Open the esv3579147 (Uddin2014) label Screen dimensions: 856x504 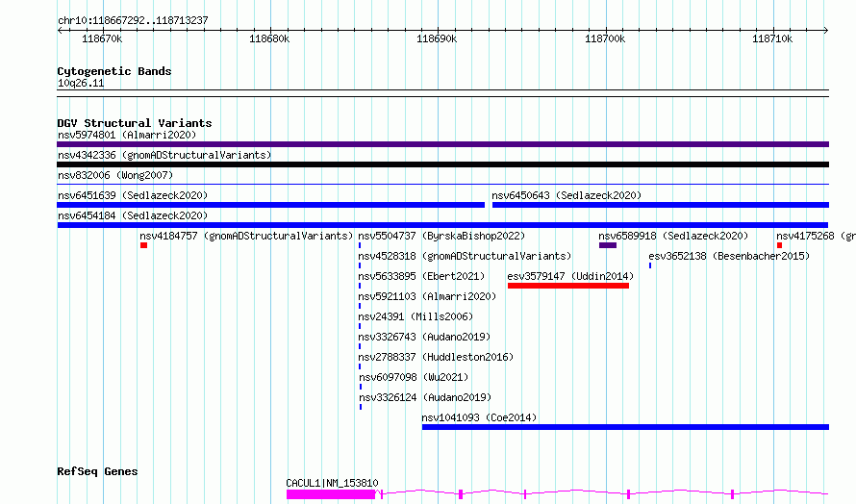click(x=570, y=276)
